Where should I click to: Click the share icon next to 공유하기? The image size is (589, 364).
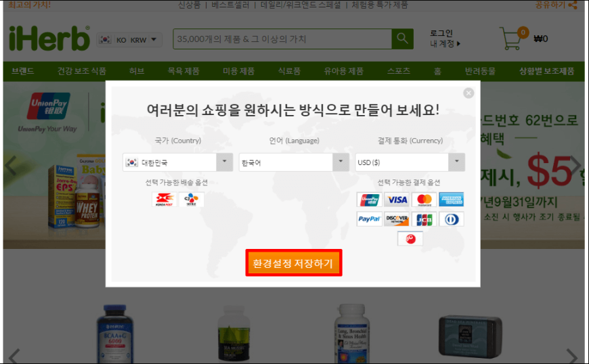tap(573, 5)
